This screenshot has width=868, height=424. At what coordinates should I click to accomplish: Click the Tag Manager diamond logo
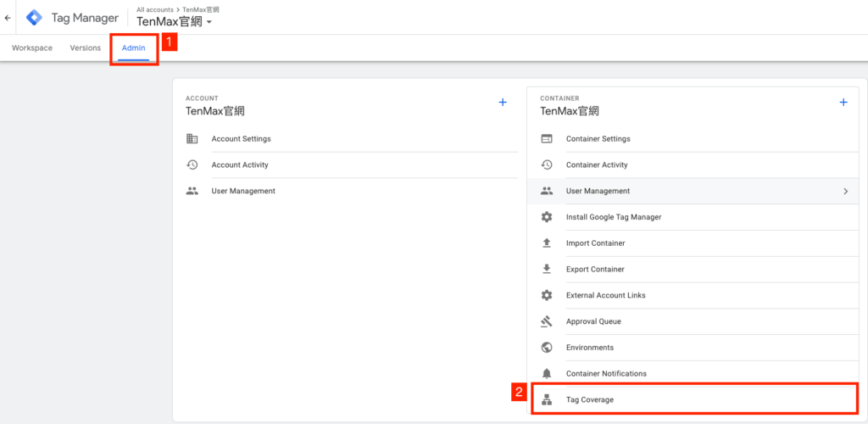click(34, 18)
